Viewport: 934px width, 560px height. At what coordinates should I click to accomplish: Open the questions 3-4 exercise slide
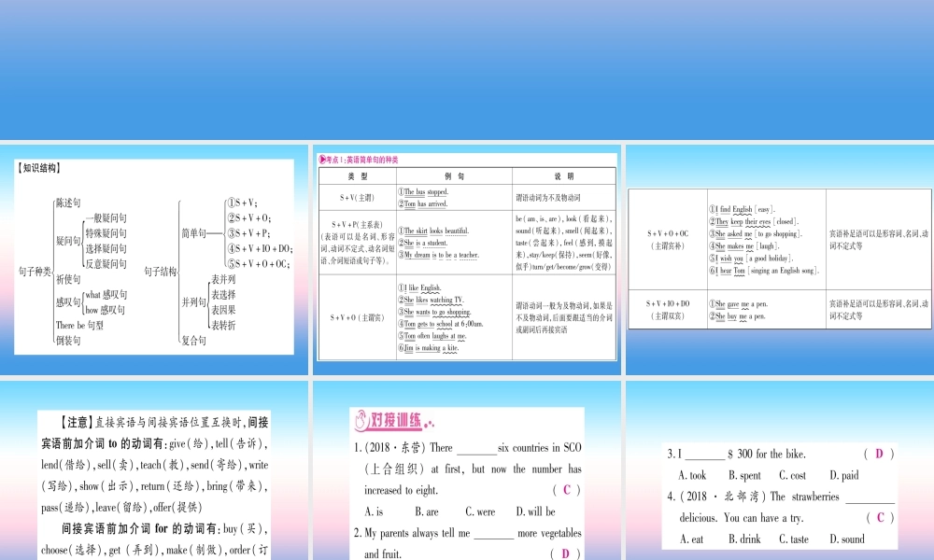(x=780, y=470)
